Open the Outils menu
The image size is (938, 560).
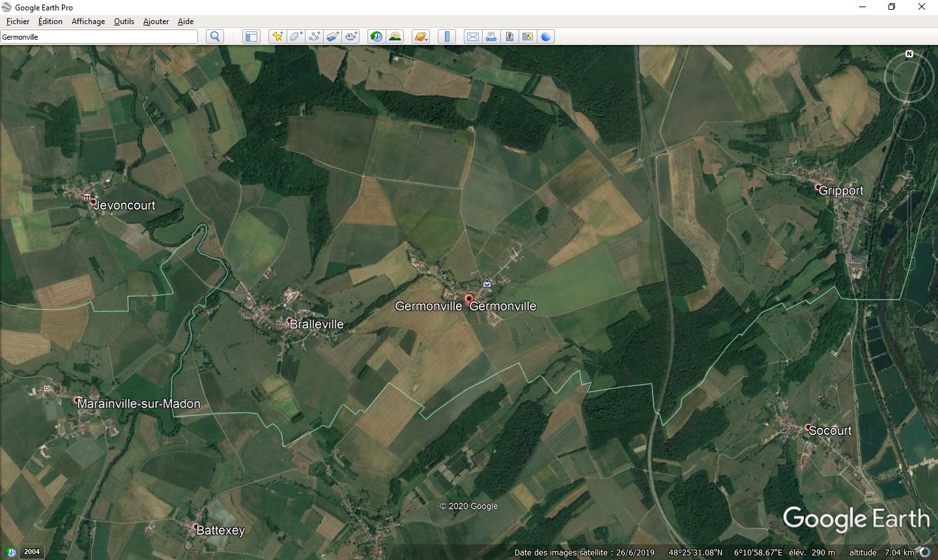tap(124, 21)
